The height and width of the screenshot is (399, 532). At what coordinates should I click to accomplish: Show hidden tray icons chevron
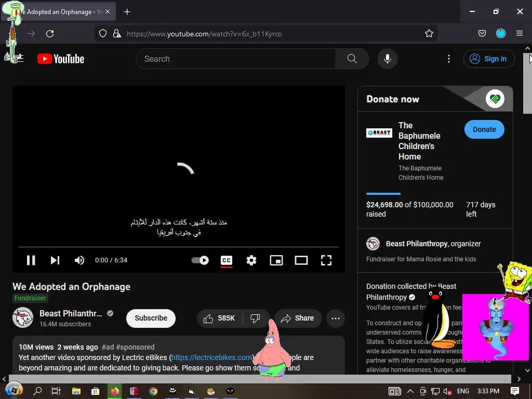[x=410, y=391]
